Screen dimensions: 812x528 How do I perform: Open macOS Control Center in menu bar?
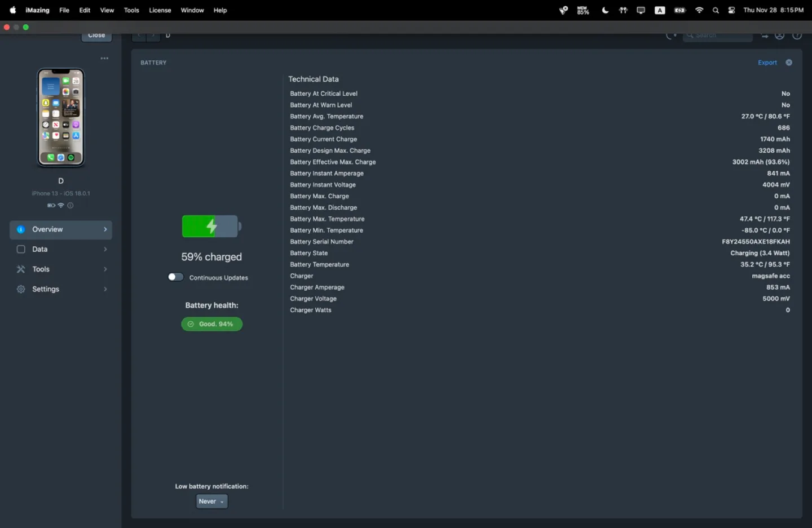click(731, 10)
